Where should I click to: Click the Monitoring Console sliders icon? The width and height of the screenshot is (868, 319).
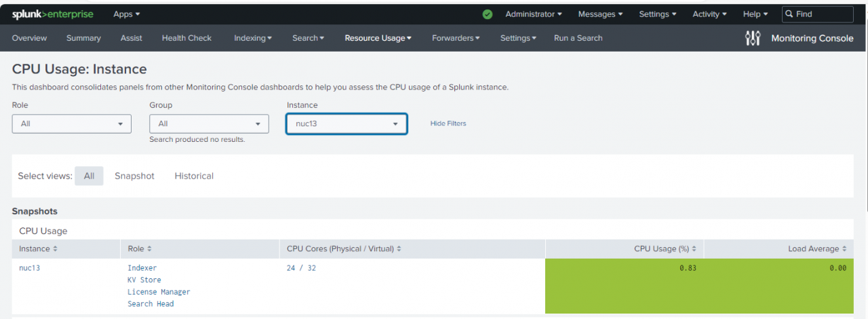[753, 38]
